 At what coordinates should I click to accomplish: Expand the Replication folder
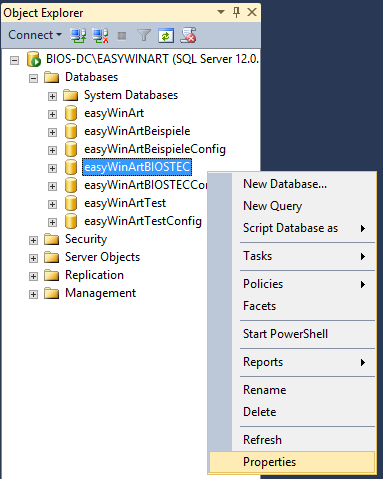point(33,276)
